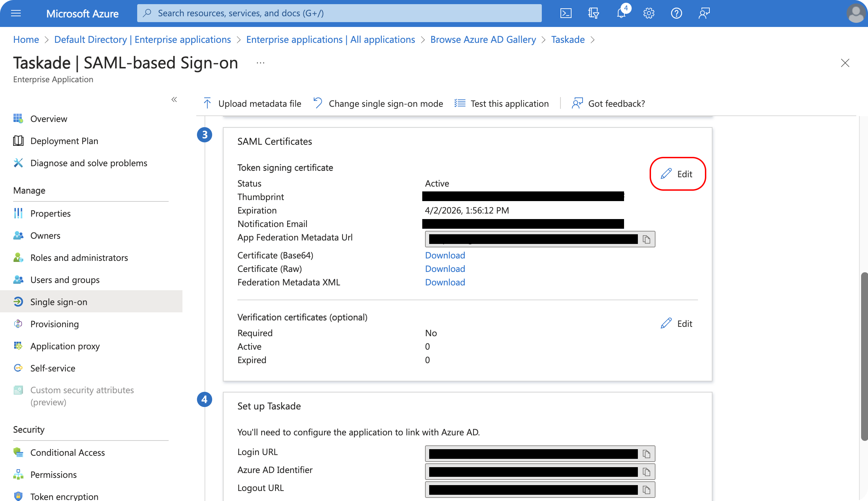The height and width of the screenshot is (501, 868).
Task: Open Azure Cloud Shell icon
Action: tap(566, 13)
